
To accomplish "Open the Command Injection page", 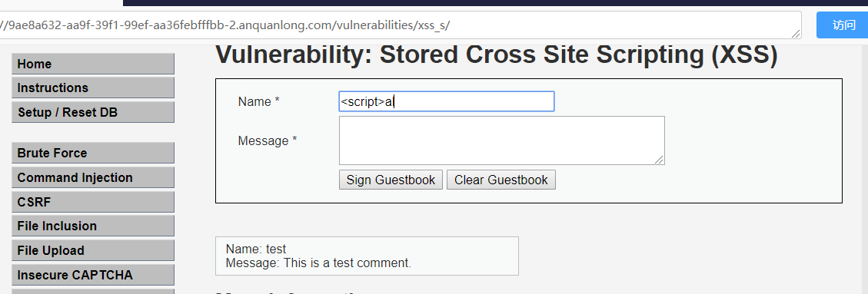I will [x=93, y=177].
